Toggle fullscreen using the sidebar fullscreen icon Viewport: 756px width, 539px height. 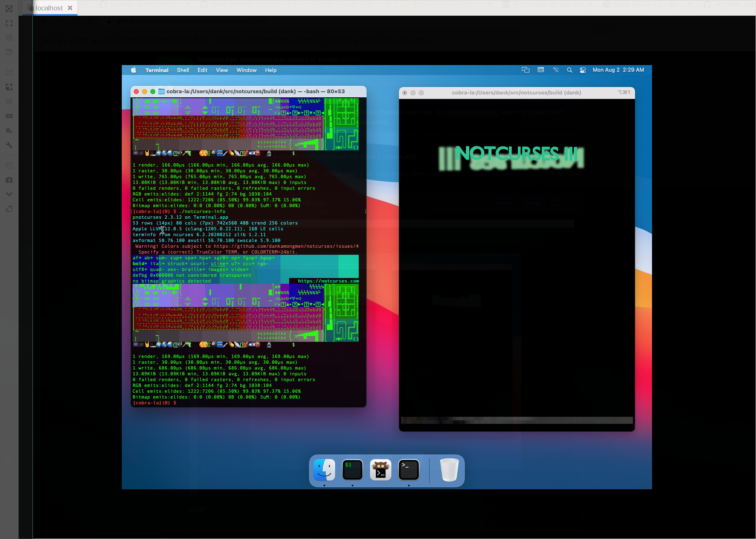[x=9, y=23]
